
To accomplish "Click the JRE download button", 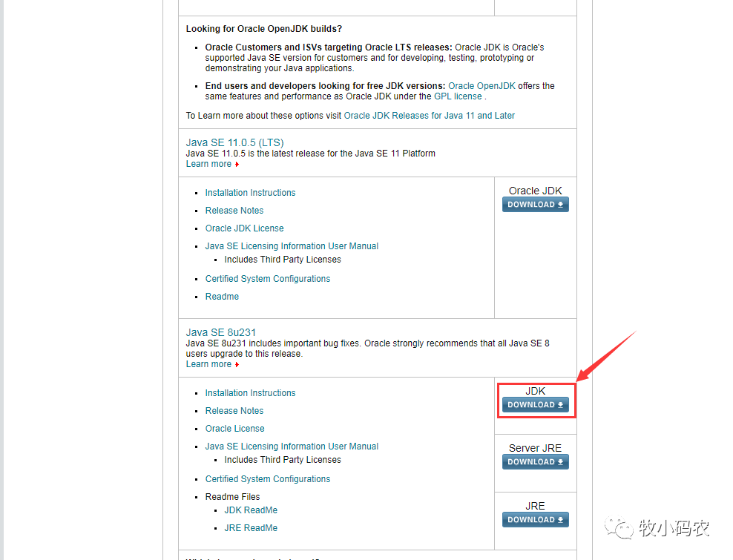I will [535, 520].
